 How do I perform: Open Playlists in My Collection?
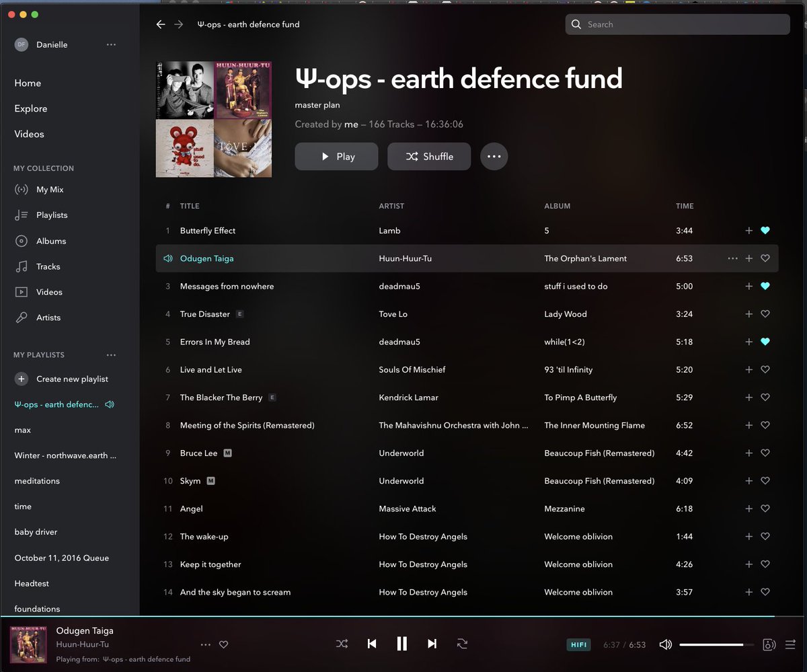click(52, 215)
